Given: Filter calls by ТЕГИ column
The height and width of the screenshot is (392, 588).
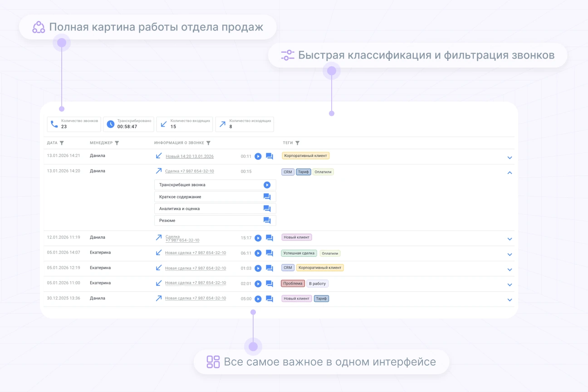Looking at the screenshot, I should [x=298, y=143].
